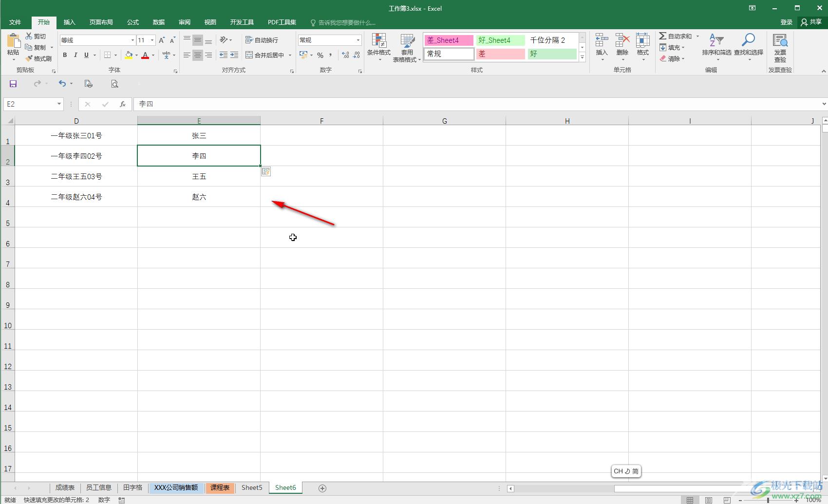The height and width of the screenshot is (504, 828).
Task: Click the decrease font size icon
Action: click(x=172, y=40)
